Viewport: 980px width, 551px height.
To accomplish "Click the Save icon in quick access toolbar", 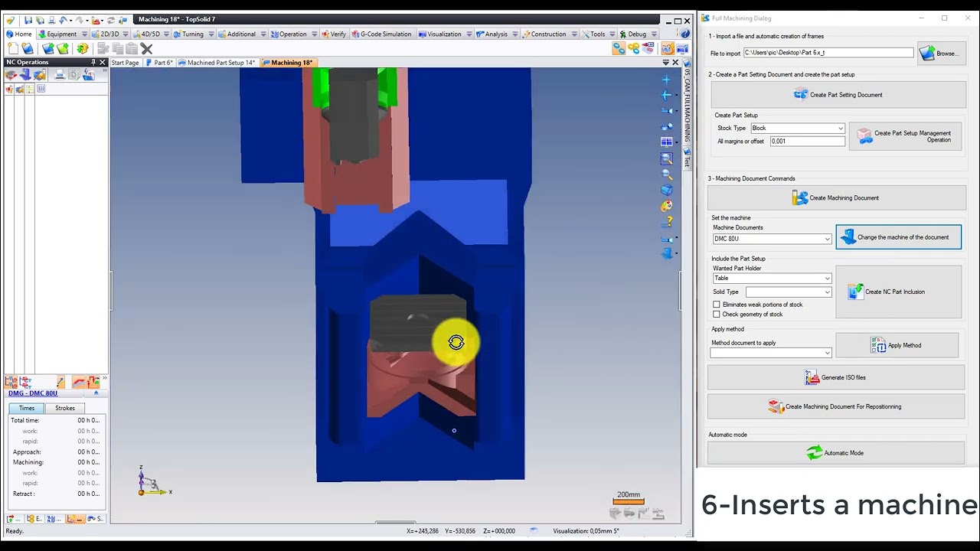I will click(x=28, y=19).
